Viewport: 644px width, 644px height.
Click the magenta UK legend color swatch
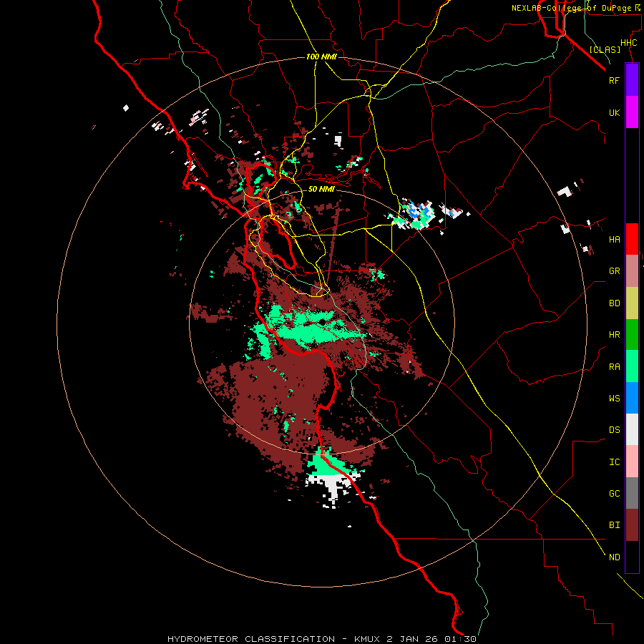coord(632,112)
